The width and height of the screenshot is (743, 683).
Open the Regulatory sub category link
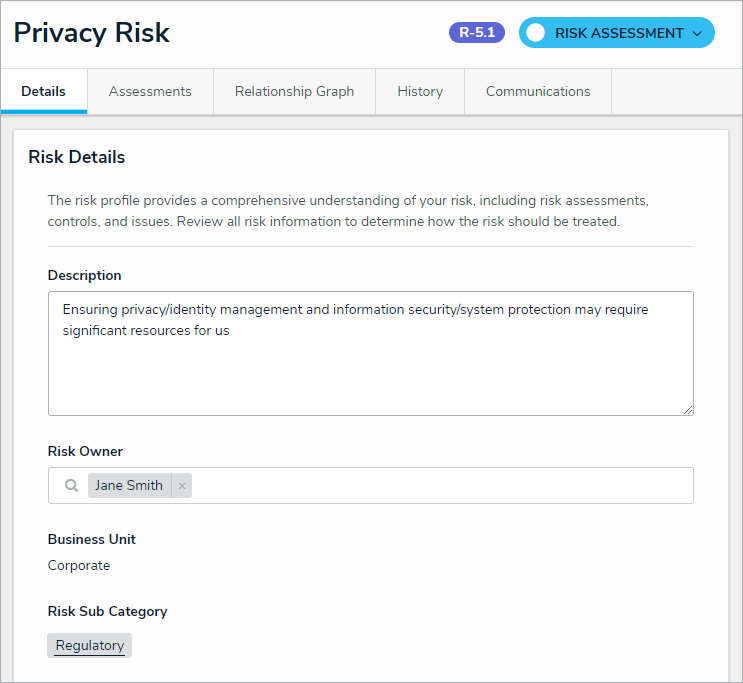(90, 645)
